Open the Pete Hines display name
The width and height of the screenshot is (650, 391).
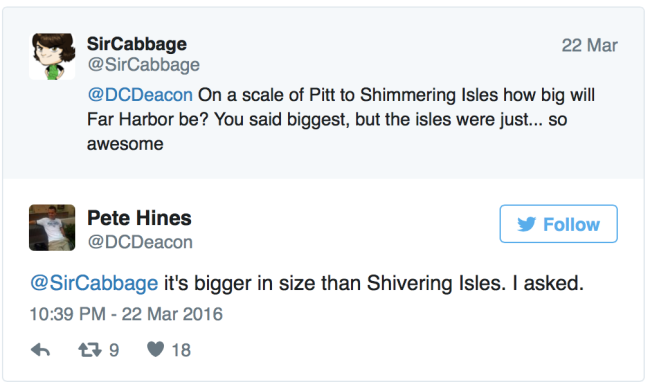(x=139, y=218)
